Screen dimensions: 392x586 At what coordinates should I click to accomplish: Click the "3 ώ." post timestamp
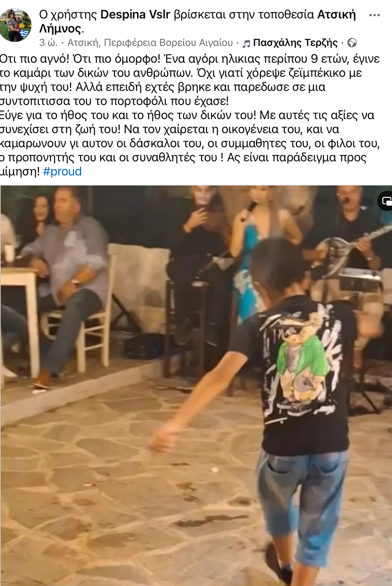point(48,43)
